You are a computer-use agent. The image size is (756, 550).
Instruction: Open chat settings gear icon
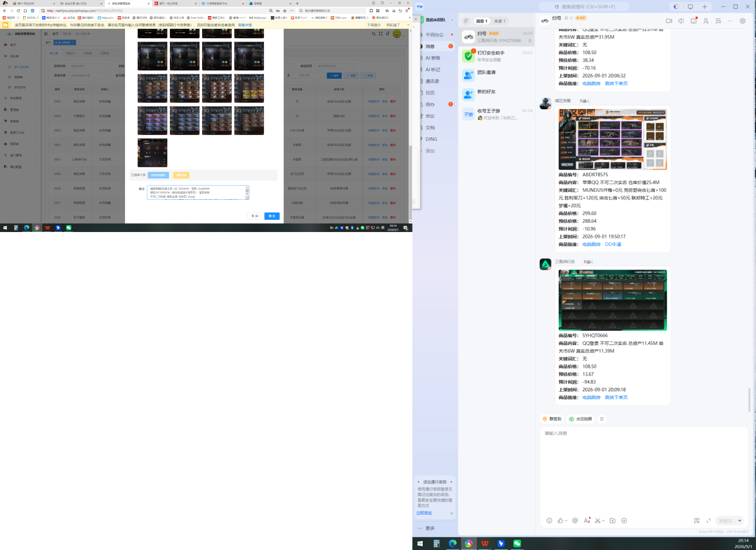pos(742,21)
